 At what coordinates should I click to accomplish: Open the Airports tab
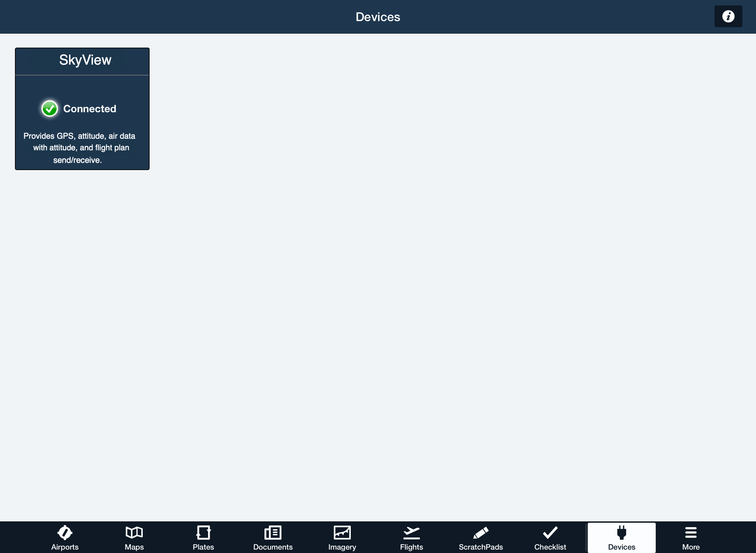[65, 538]
